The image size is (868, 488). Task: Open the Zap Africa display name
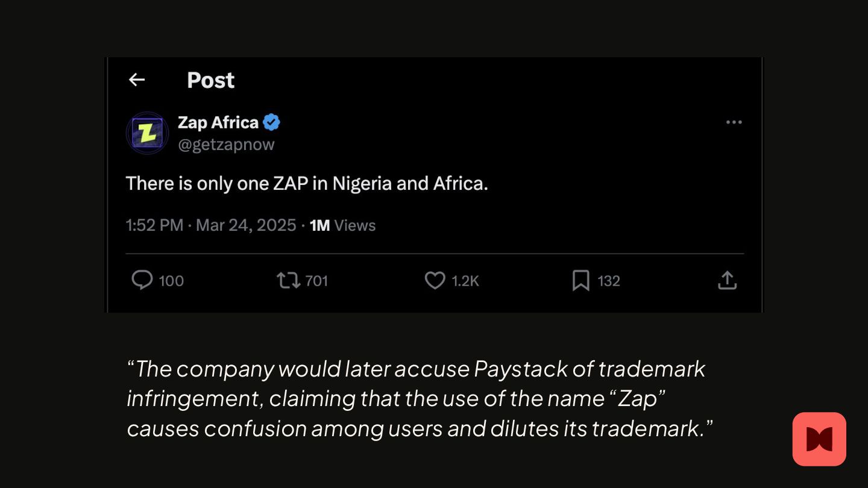tap(218, 122)
